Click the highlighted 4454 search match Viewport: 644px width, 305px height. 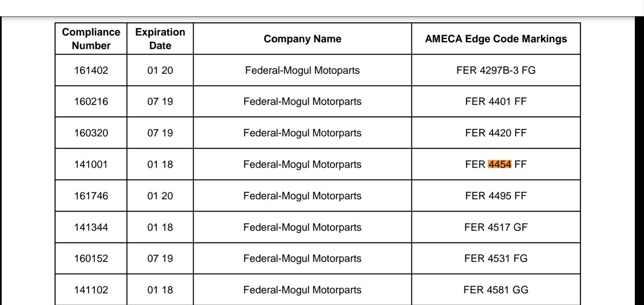pos(500,164)
